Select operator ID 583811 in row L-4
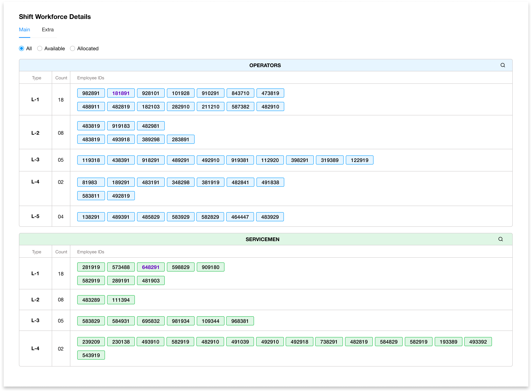This screenshot has width=532, height=392. pyautogui.click(x=91, y=196)
